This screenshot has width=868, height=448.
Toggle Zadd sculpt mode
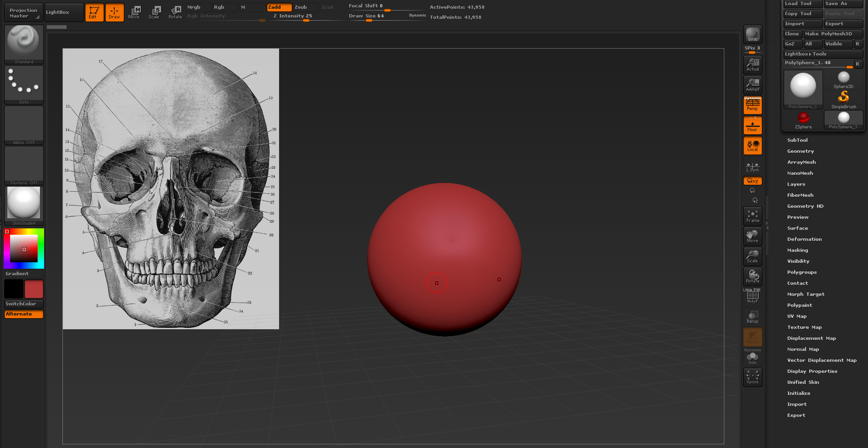279,7
